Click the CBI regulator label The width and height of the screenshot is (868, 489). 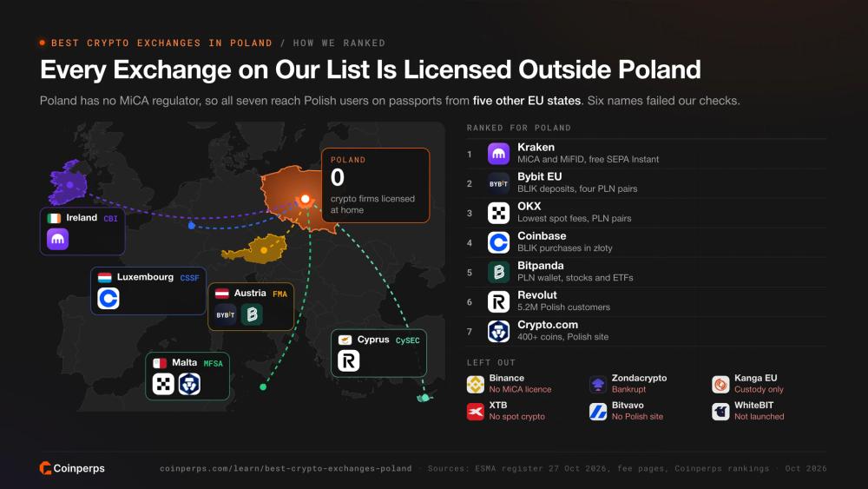pos(111,219)
